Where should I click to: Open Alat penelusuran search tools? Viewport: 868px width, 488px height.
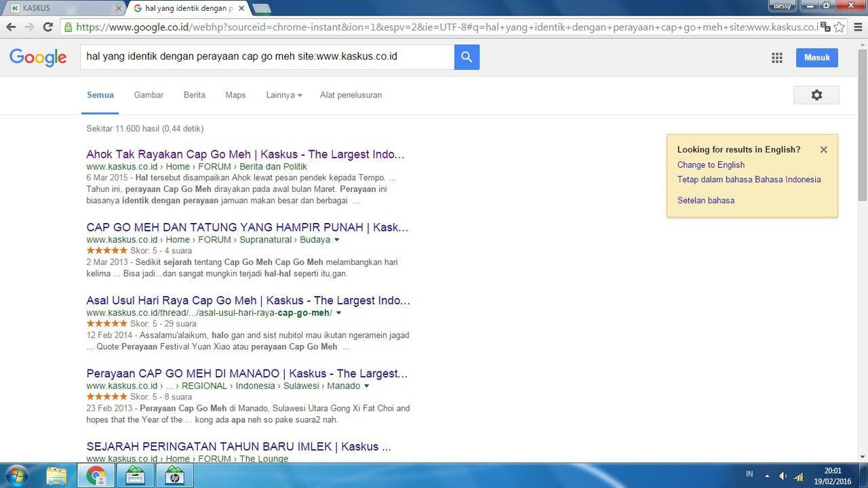tap(351, 95)
